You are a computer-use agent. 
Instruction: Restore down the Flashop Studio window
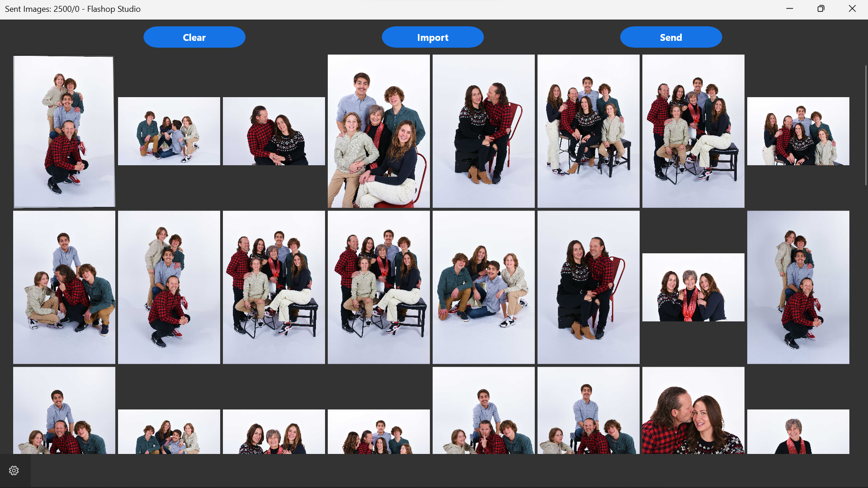click(x=821, y=9)
